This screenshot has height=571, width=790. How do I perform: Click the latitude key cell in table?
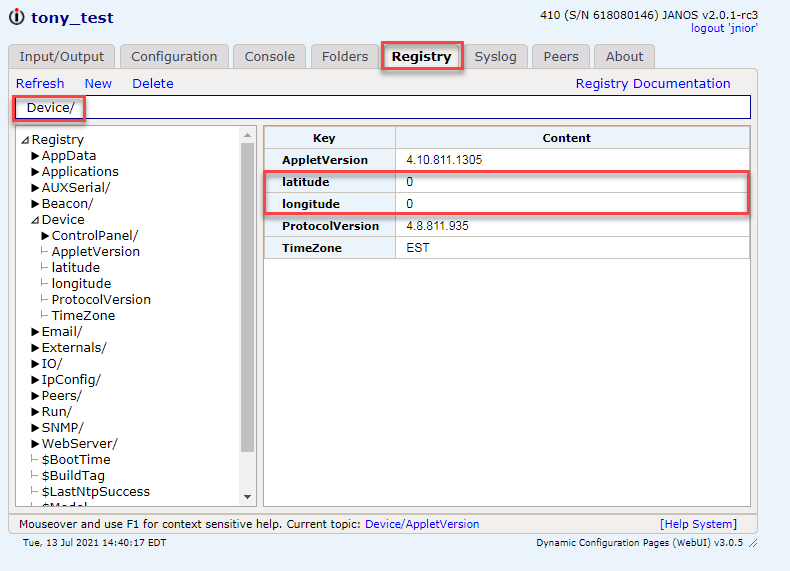click(330, 182)
